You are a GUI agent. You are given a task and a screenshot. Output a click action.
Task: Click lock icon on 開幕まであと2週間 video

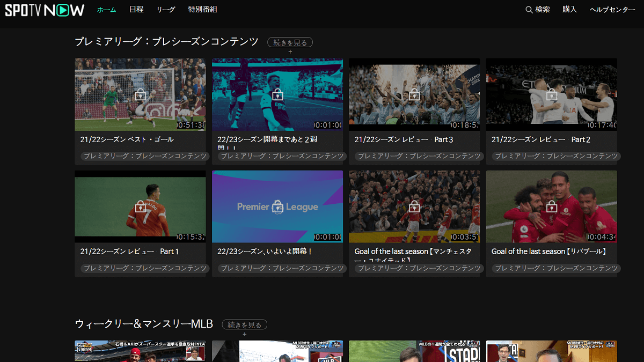277,95
